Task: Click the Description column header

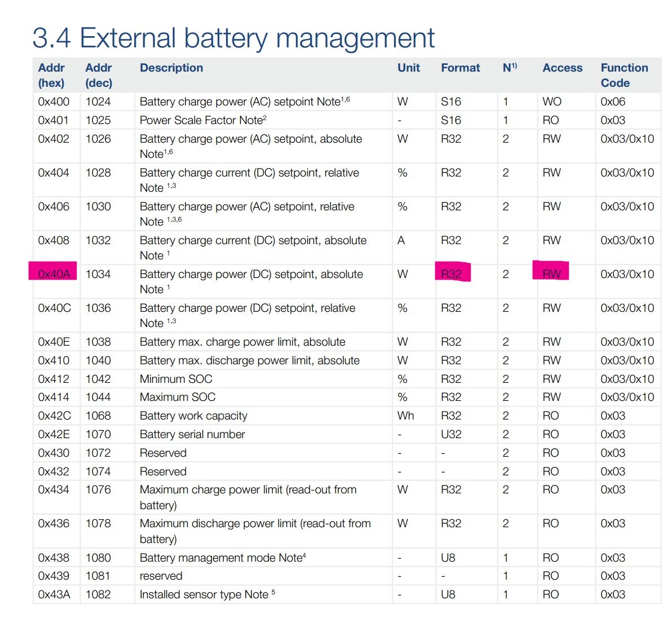Action: point(171,68)
